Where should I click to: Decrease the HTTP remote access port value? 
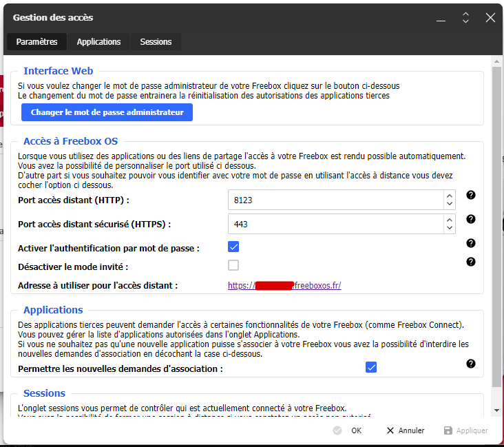point(450,205)
